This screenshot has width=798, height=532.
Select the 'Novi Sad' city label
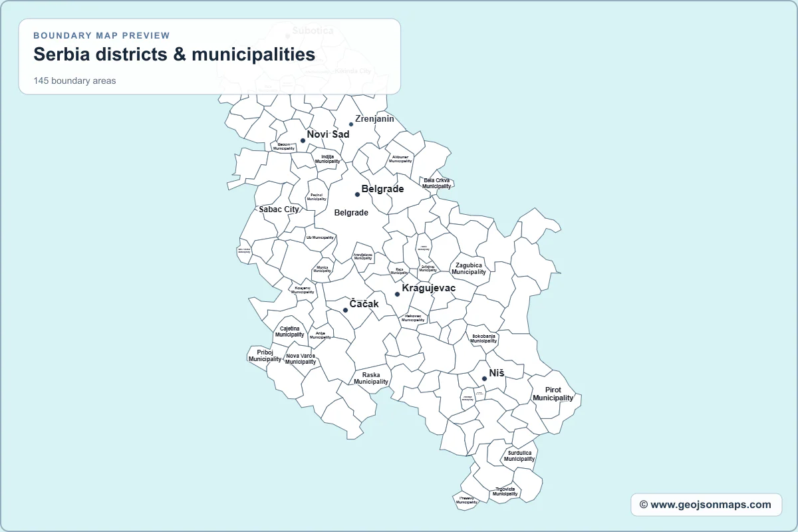[328, 134]
